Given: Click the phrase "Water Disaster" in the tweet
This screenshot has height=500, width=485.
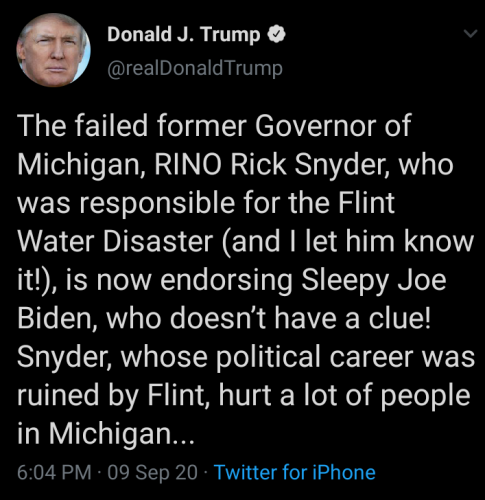Looking at the screenshot, I should tap(115, 241).
